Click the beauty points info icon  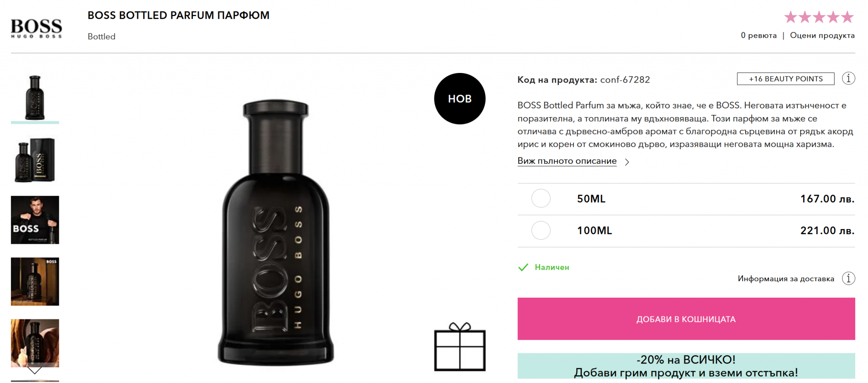coord(849,78)
